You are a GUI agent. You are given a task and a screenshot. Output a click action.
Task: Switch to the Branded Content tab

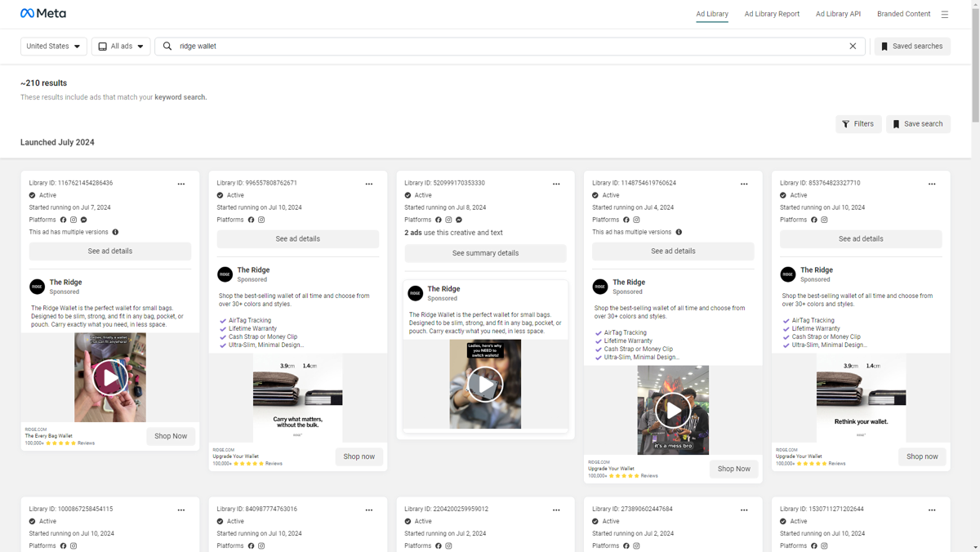(x=903, y=14)
